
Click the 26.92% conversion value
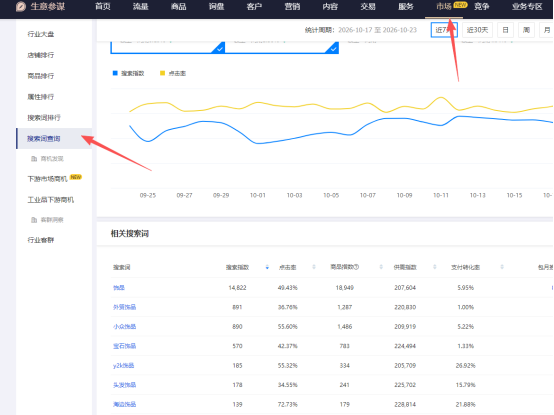(466, 365)
